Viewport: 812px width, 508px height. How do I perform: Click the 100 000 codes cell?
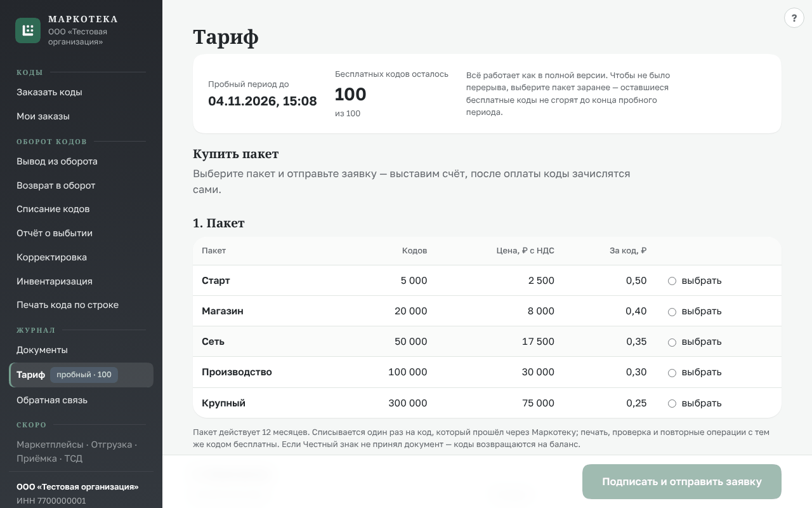408,372
